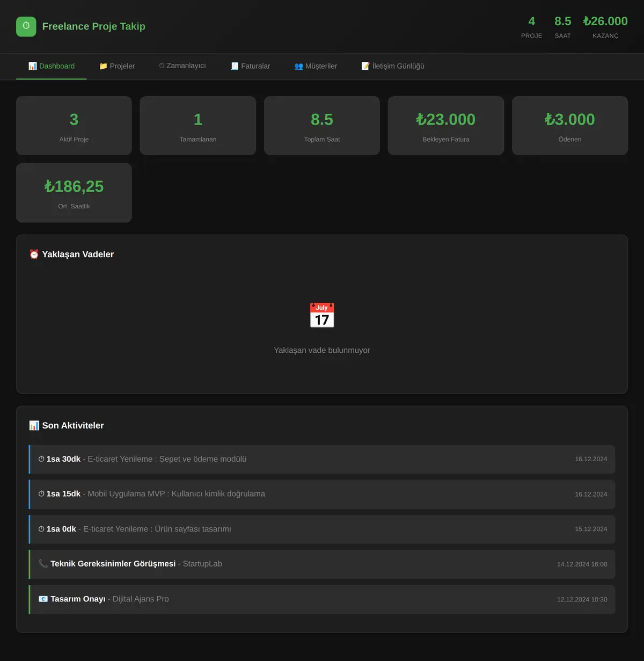Click the stopwatch icon on the 1sa 30dk entry
Viewport: 644px width, 661px height.
coord(41,459)
